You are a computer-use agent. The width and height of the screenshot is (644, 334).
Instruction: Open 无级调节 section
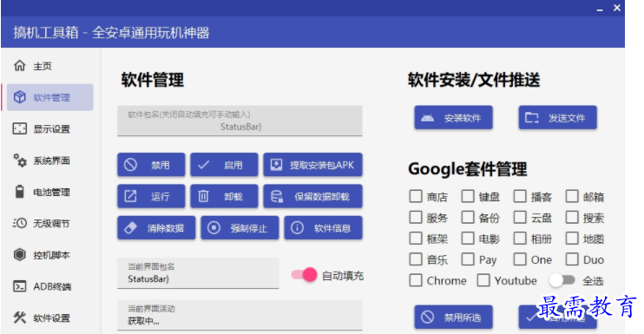50,223
